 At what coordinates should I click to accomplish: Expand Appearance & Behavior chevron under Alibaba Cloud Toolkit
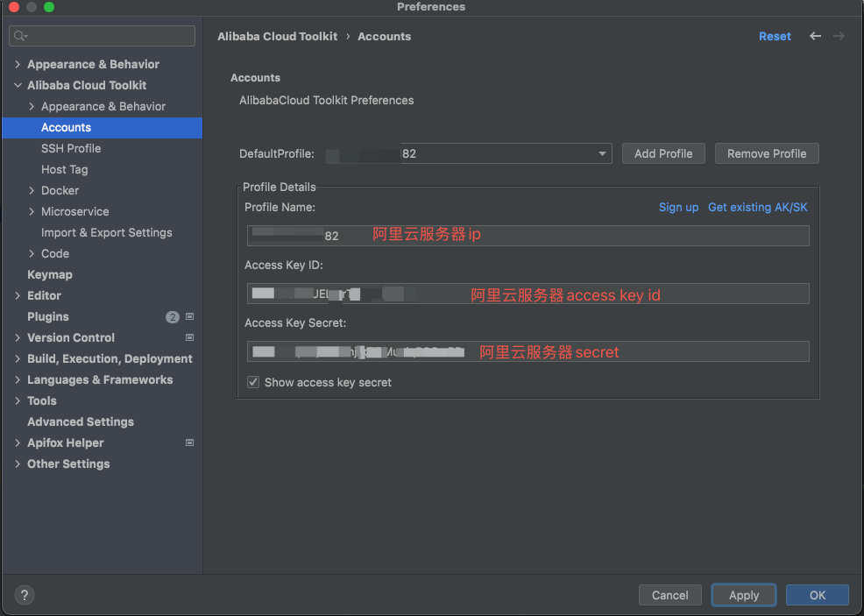(32, 106)
